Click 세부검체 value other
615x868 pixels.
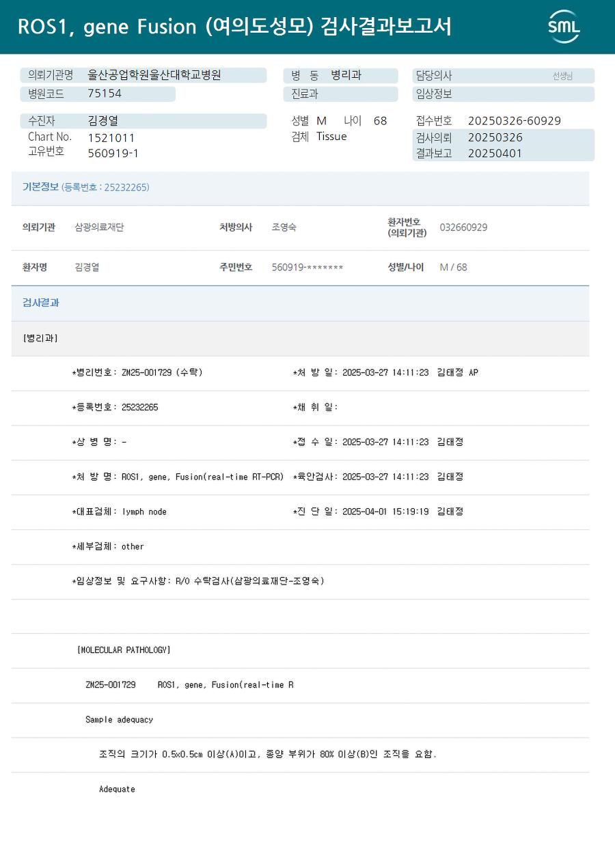click(x=133, y=547)
